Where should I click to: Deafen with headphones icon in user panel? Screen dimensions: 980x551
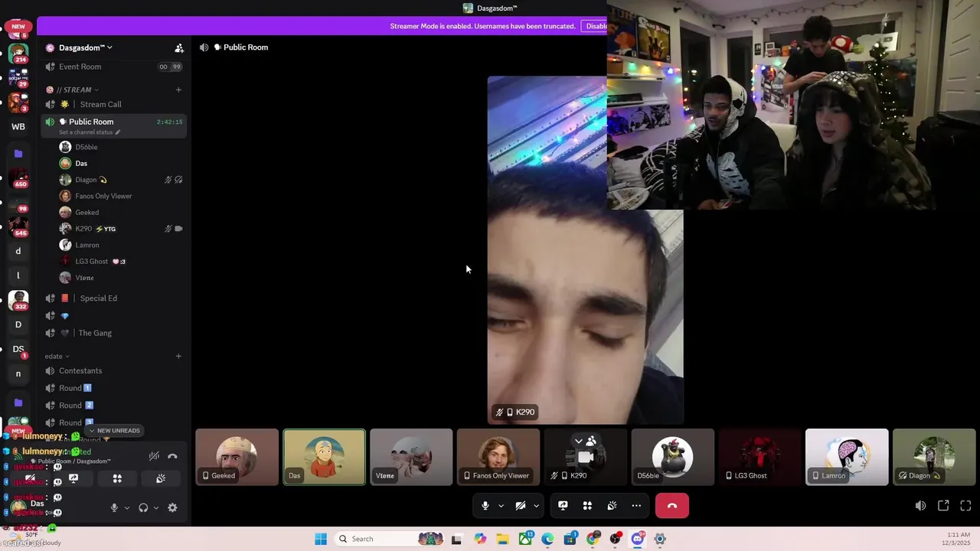click(x=143, y=507)
